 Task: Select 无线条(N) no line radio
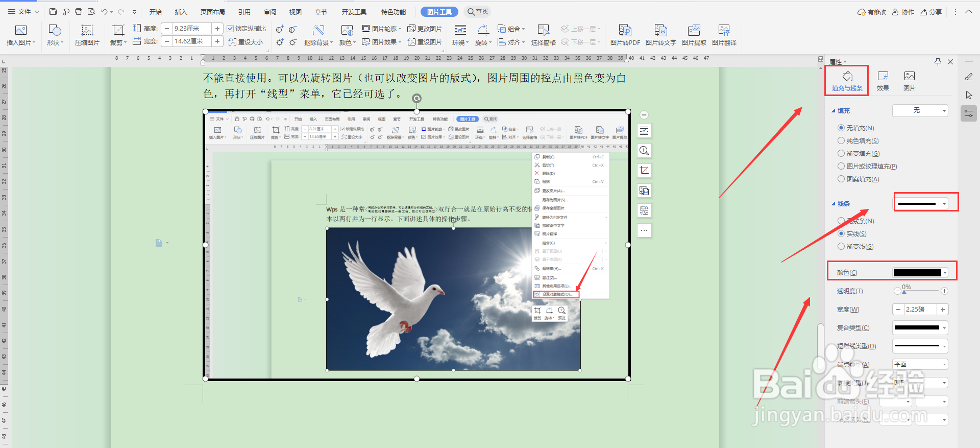[841, 221]
